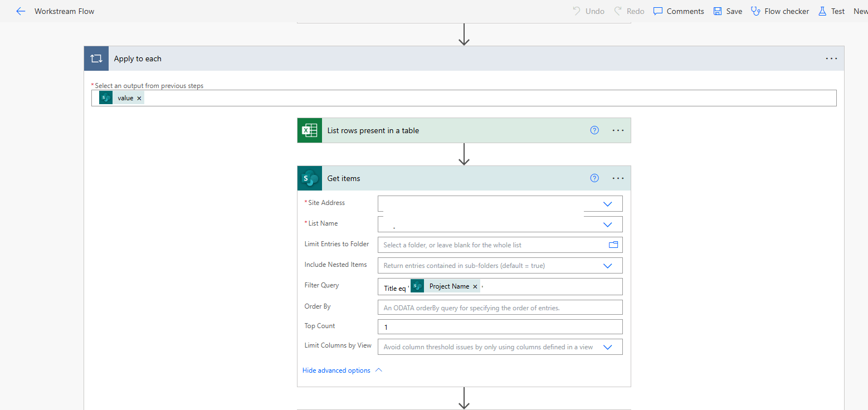Click the Apply to each loop icon
Viewport: 868px width, 410px height.
[x=96, y=58]
